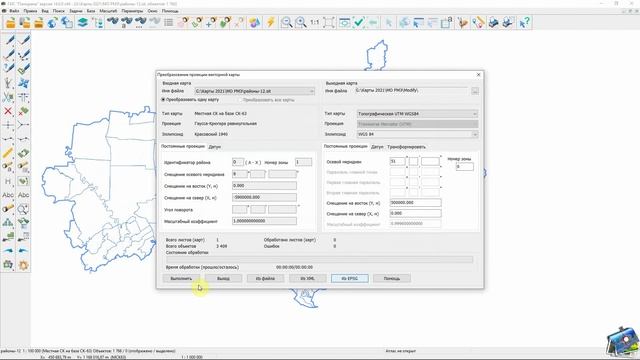Image resolution: width=640 pixels, height=360 pixels.
Task: Click the processing state progress bar
Action: tap(320, 260)
